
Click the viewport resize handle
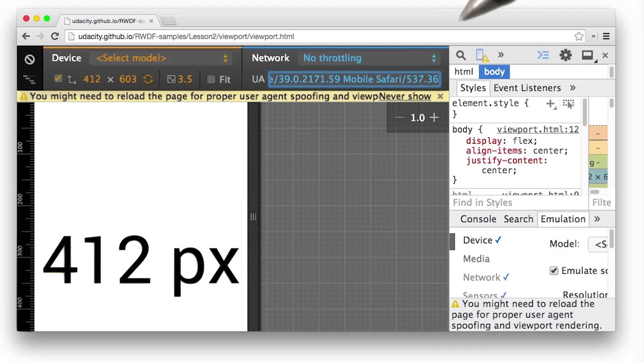[253, 217]
